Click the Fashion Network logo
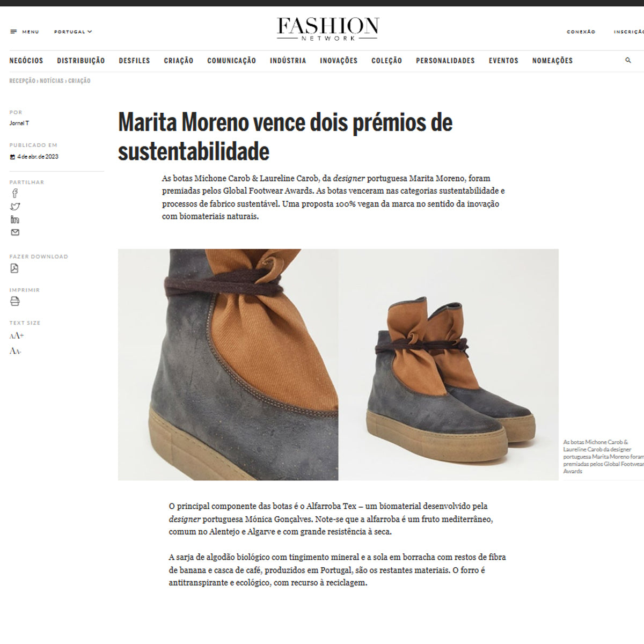The height and width of the screenshot is (644, 644). [328, 29]
